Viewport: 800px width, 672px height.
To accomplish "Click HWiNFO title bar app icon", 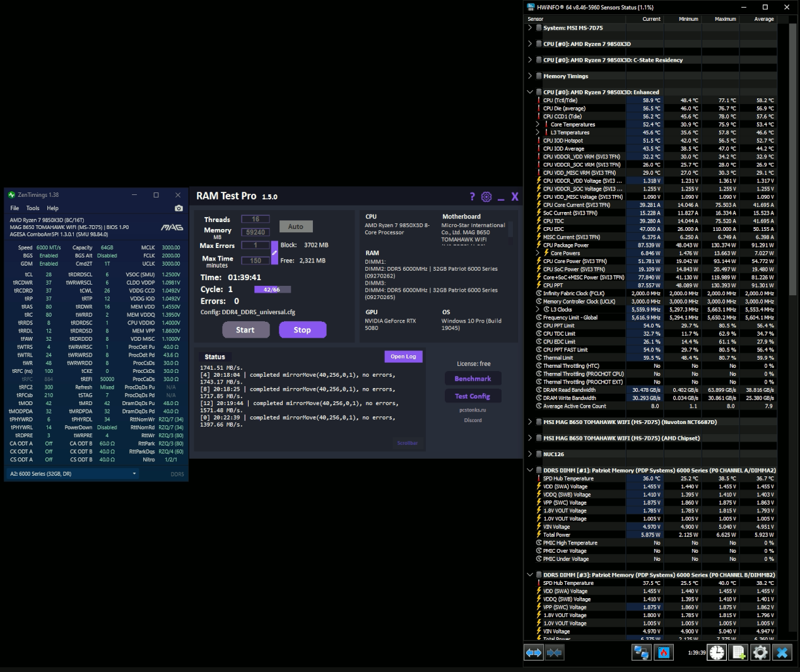I will click(531, 7).
